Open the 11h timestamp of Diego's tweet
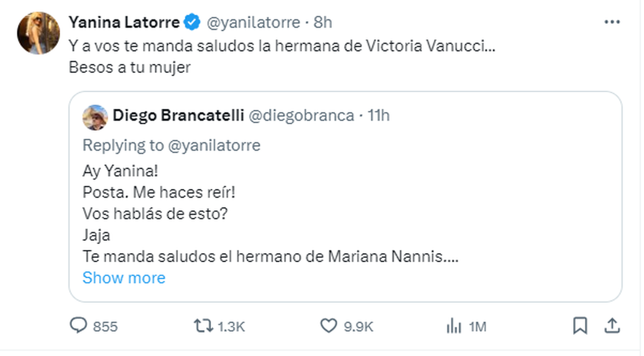 click(379, 115)
